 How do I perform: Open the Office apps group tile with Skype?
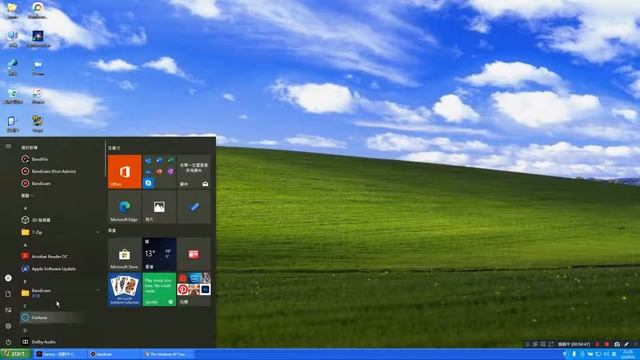[159, 171]
